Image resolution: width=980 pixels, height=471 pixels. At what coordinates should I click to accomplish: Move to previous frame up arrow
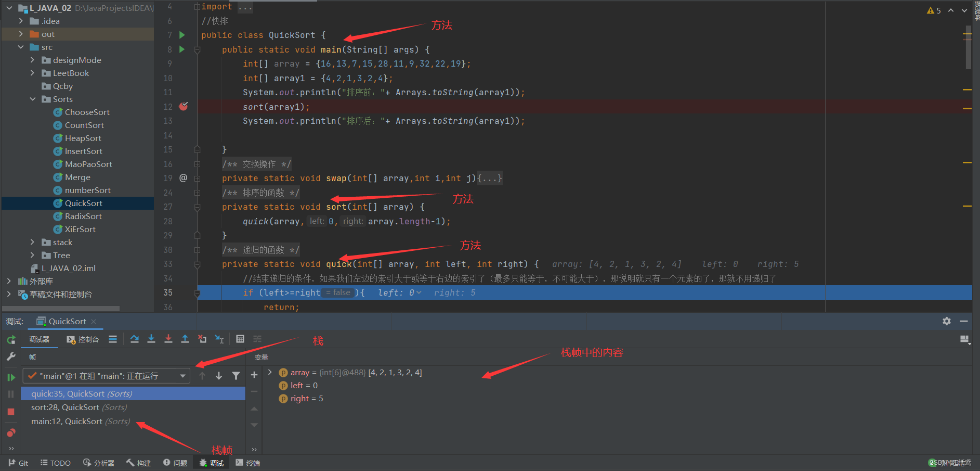pyautogui.click(x=202, y=376)
